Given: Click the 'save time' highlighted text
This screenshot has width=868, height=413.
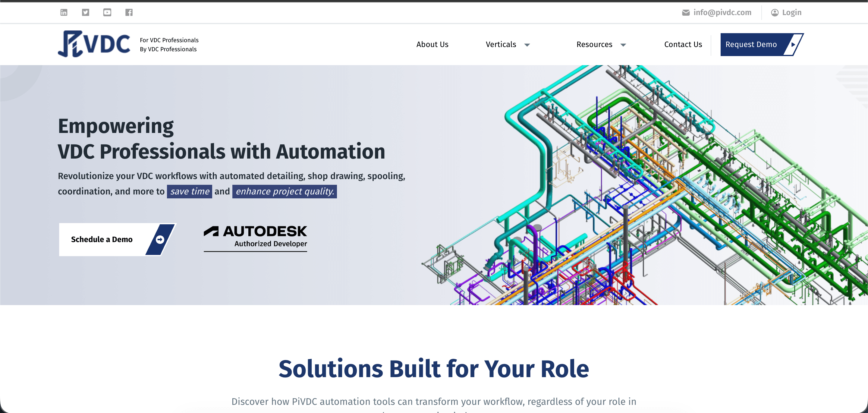Looking at the screenshot, I should click(189, 191).
